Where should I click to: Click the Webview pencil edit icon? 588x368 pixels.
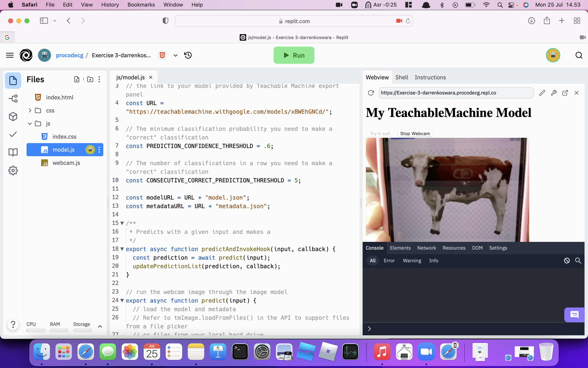pyautogui.click(x=542, y=93)
